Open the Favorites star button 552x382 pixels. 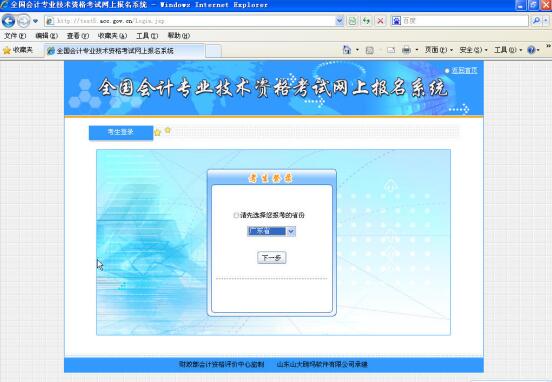pos(18,50)
